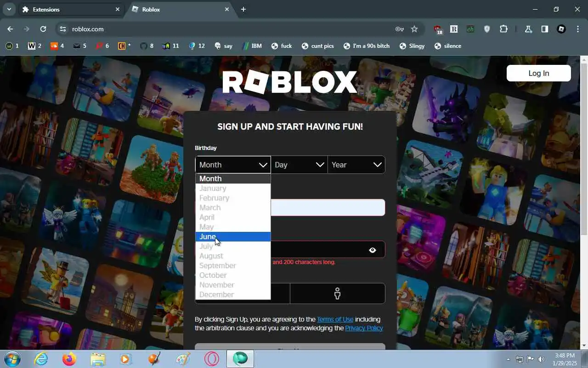588x368 pixels.
Task: View site information for roblox.com
Action: click(63, 29)
